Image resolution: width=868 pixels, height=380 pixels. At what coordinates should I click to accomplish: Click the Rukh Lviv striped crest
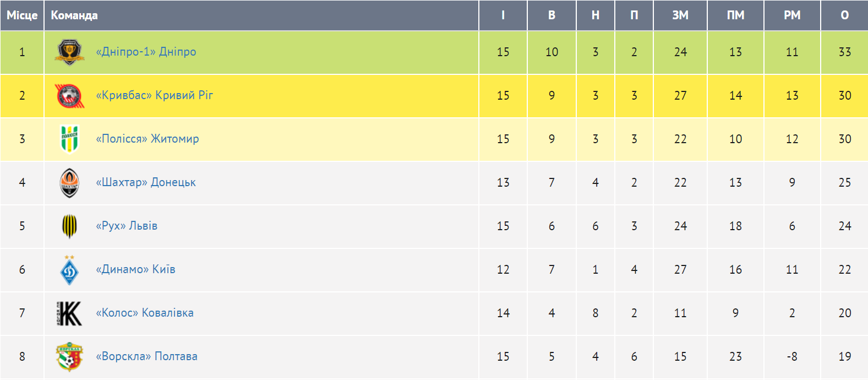coord(69,226)
